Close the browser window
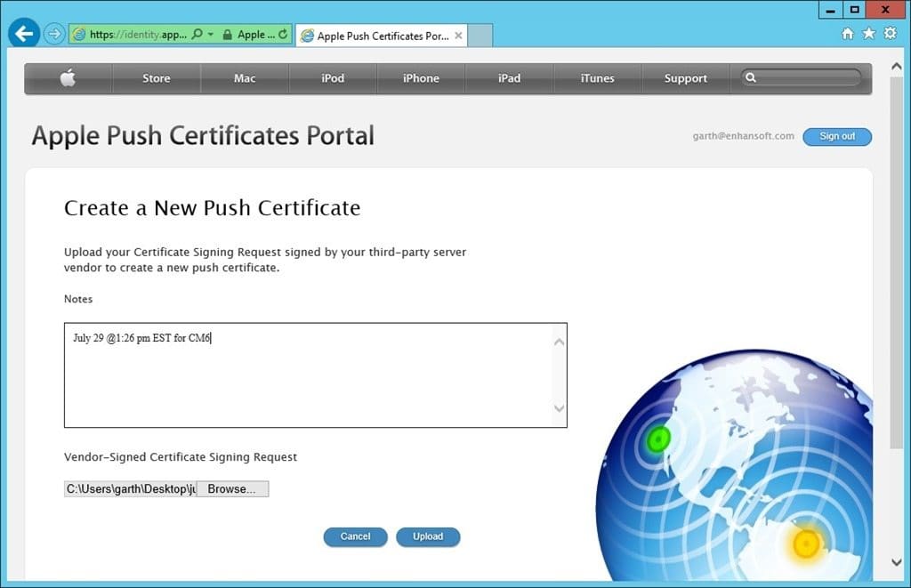The width and height of the screenshot is (911, 588). 885,10
